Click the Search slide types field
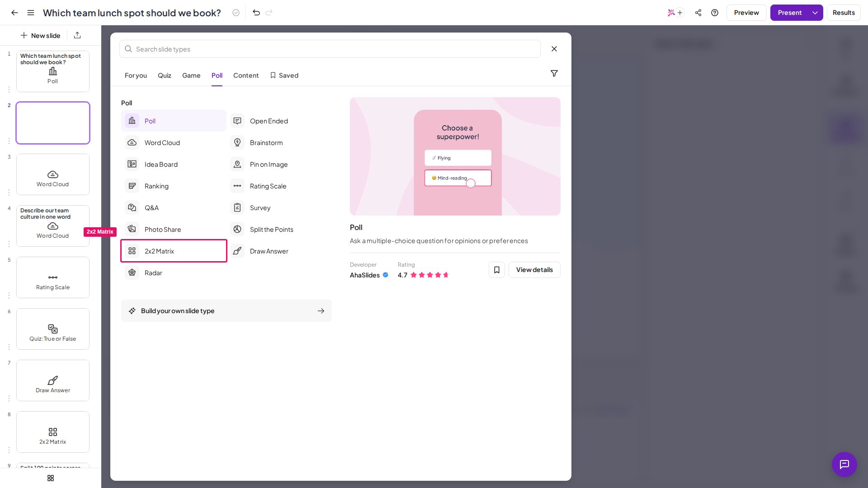The image size is (868, 488). [330, 49]
